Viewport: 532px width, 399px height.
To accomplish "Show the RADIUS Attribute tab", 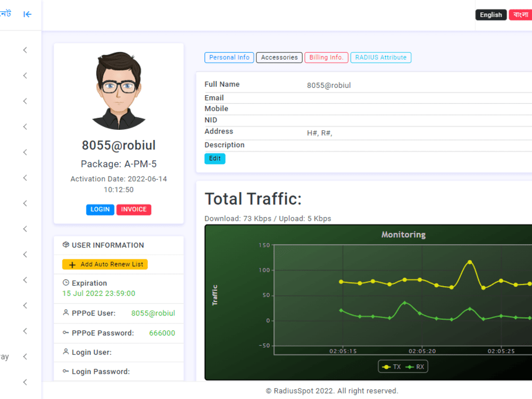I will coord(381,57).
